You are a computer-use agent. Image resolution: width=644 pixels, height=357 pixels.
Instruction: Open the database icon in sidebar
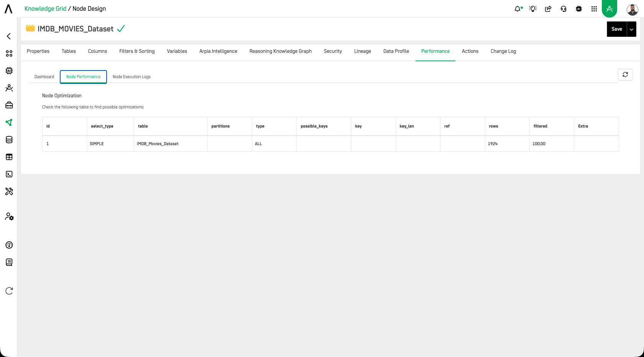(9, 140)
